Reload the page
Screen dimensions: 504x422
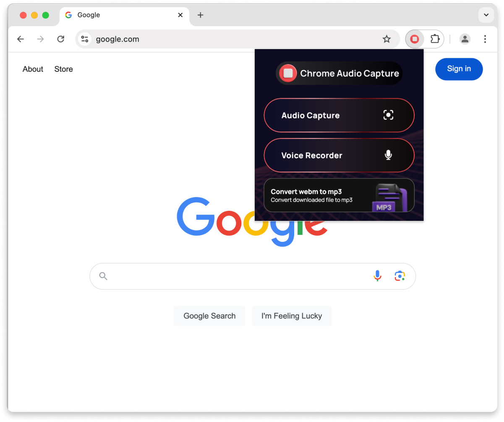click(61, 39)
